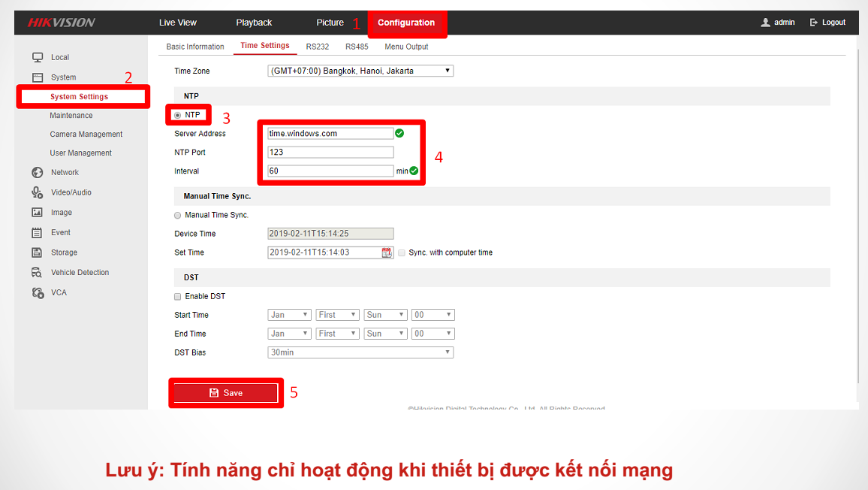Click Local label in sidebar
Viewport: 868px width, 490px height.
(x=60, y=57)
